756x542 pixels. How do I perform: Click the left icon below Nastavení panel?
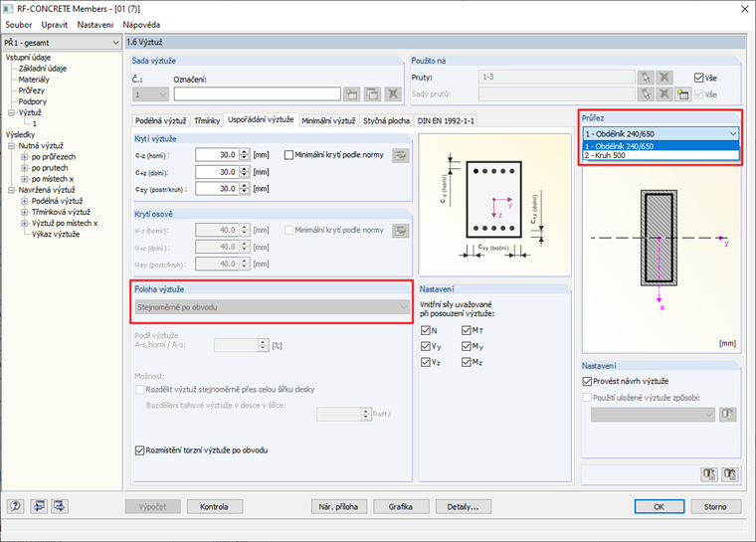click(x=708, y=474)
